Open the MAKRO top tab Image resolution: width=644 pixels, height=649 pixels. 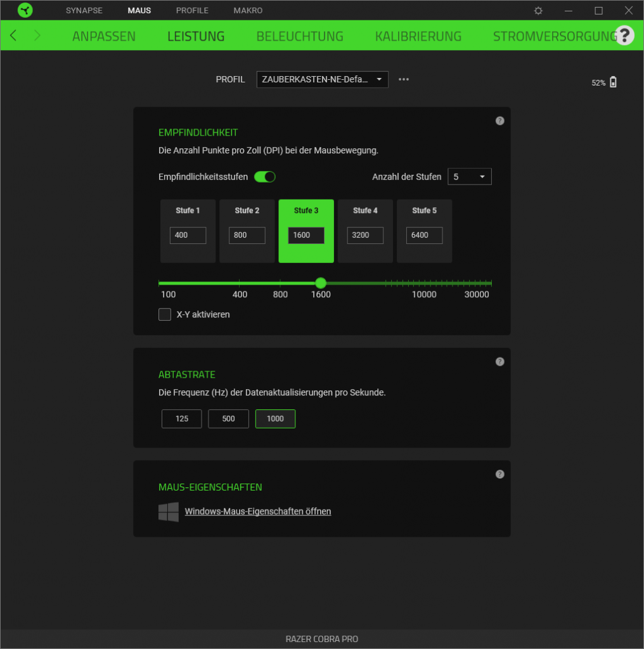click(248, 10)
